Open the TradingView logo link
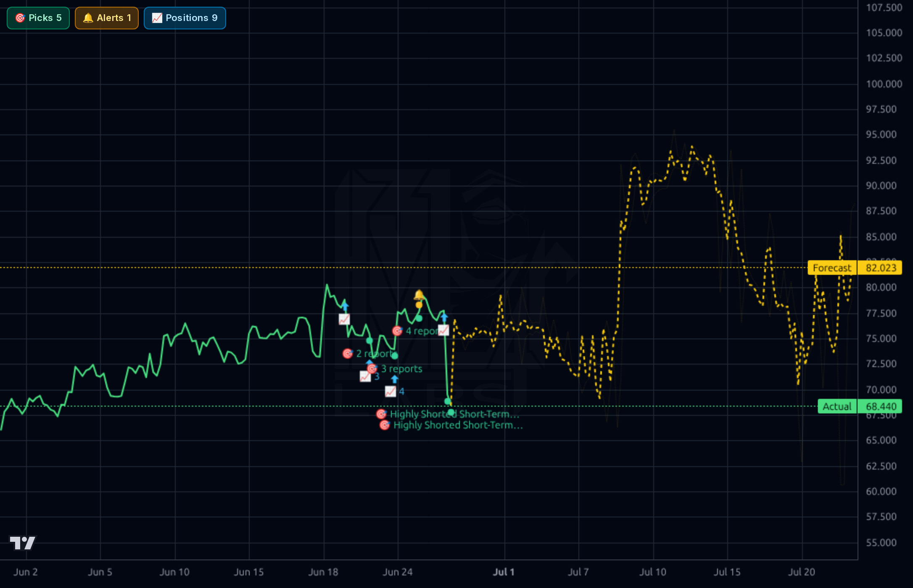This screenshot has height=588, width=913. coord(23,543)
